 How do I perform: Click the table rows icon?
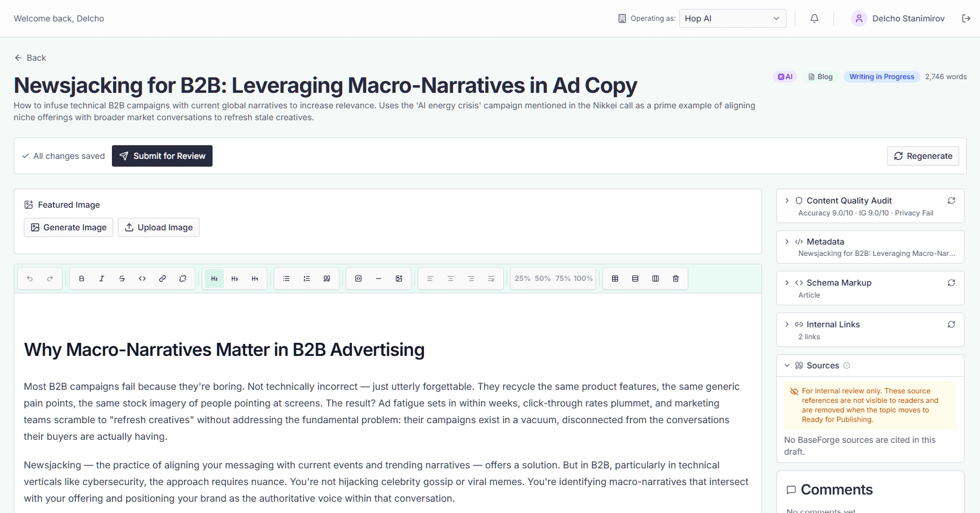click(x=635, y=279)
